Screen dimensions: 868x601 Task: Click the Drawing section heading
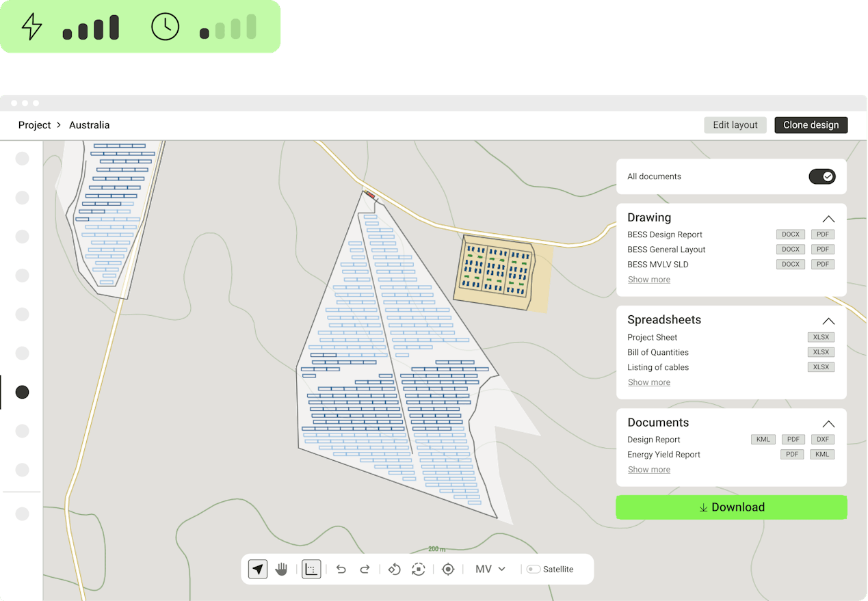tap(649, 217)
